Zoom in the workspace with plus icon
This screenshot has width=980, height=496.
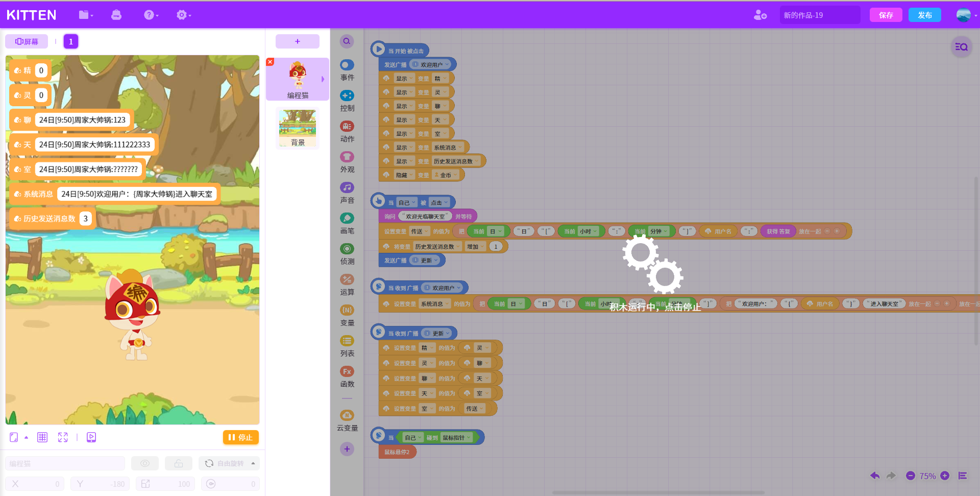pos(945,476)
